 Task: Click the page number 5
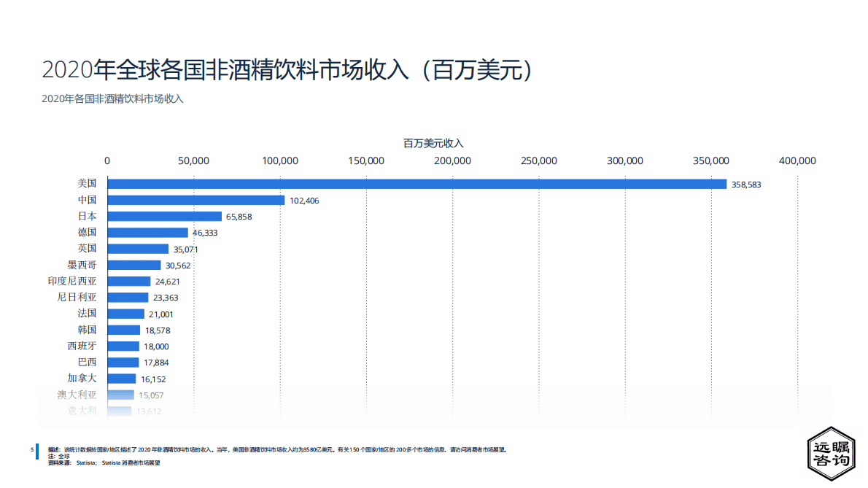pyautogui.click(x=31, y=449)
